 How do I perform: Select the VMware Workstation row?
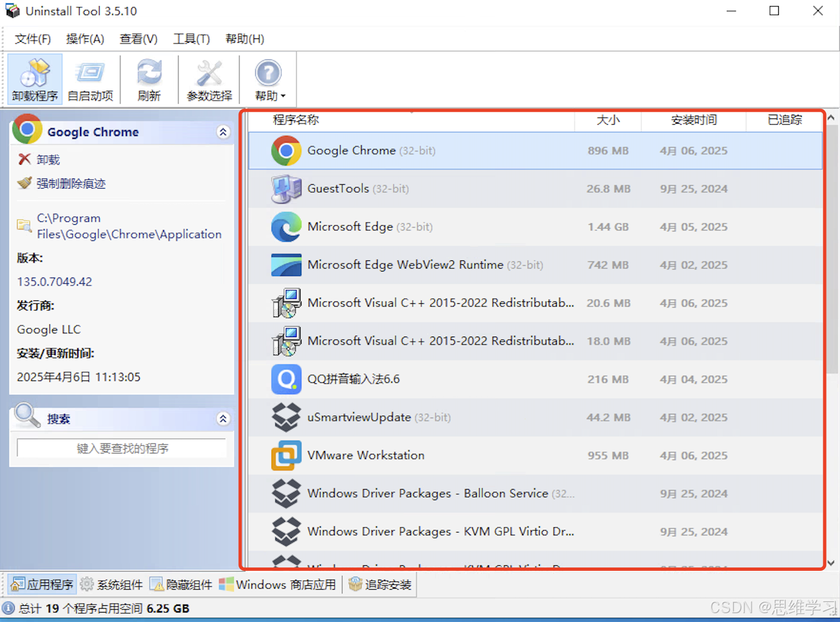click(535, 456)
